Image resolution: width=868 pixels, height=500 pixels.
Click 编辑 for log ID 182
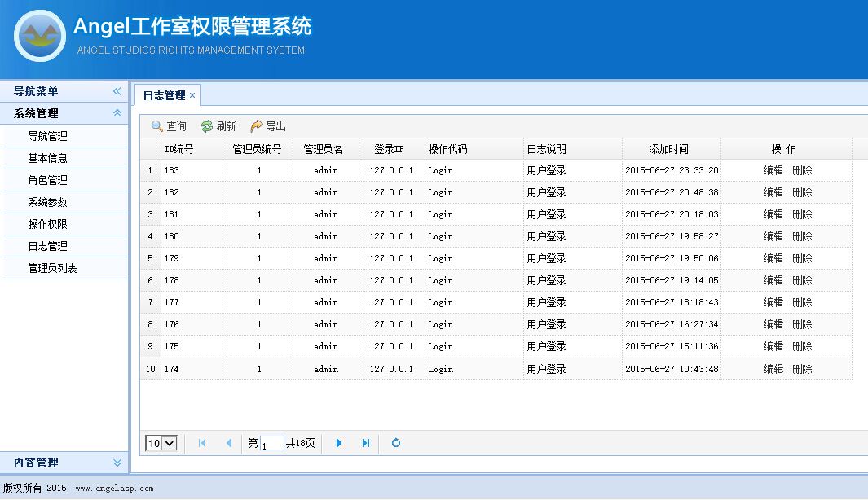point(773,192)
